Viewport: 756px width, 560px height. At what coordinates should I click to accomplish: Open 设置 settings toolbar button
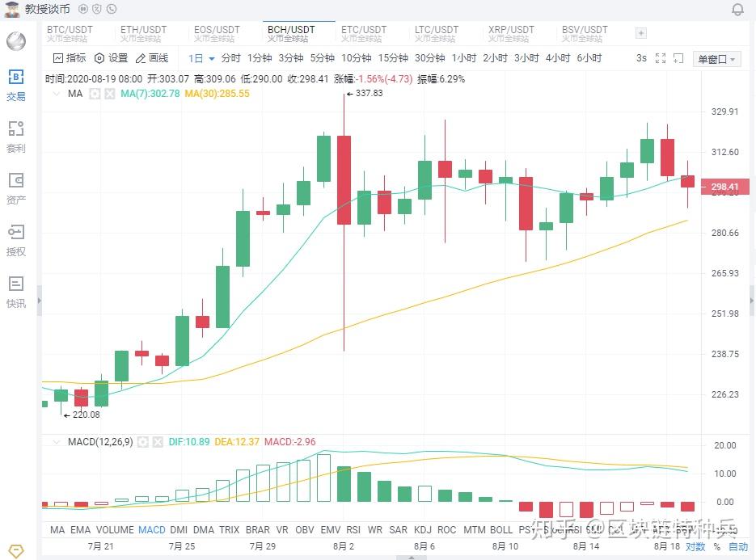[x=111, y=58]
